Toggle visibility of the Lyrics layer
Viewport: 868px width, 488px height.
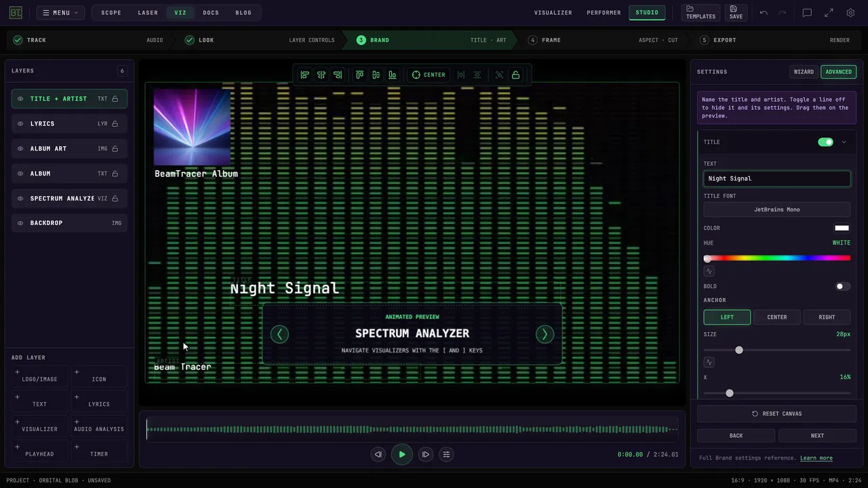(20, 124)
